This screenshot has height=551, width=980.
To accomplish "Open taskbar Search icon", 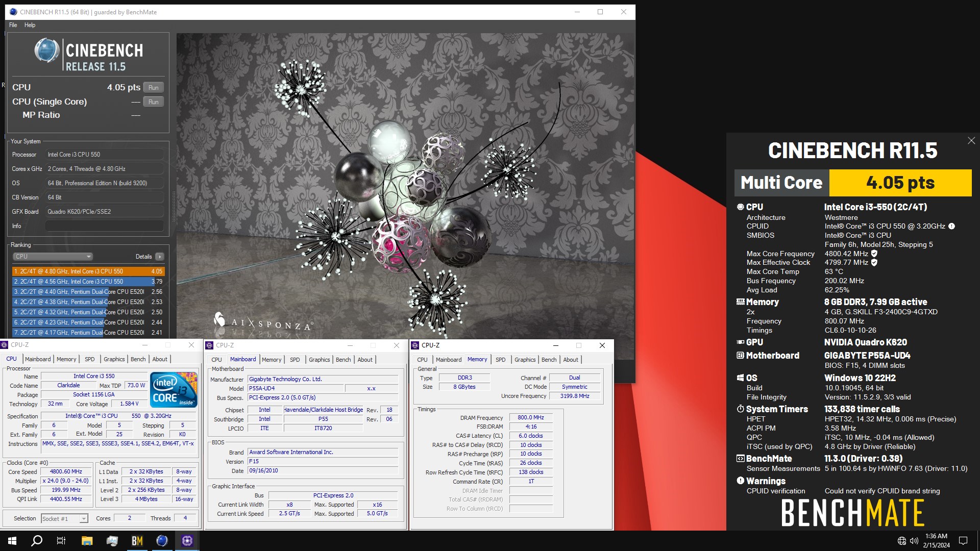I will (37, 541).
